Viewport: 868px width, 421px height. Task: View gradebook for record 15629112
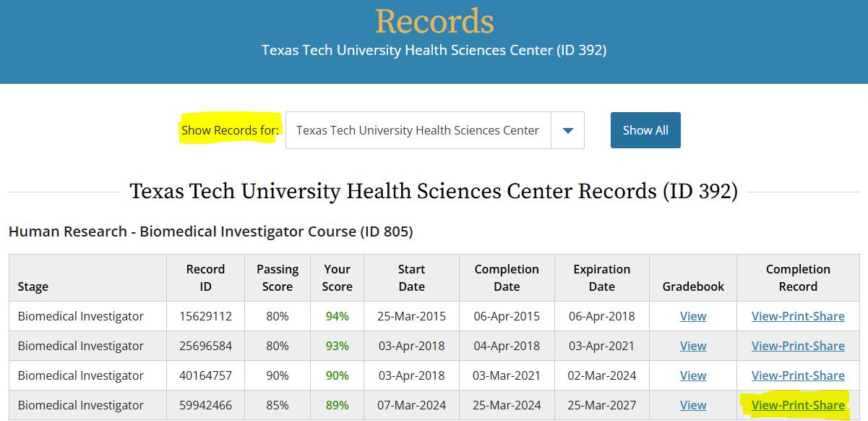pyautogui.click(x=693, y=316)
